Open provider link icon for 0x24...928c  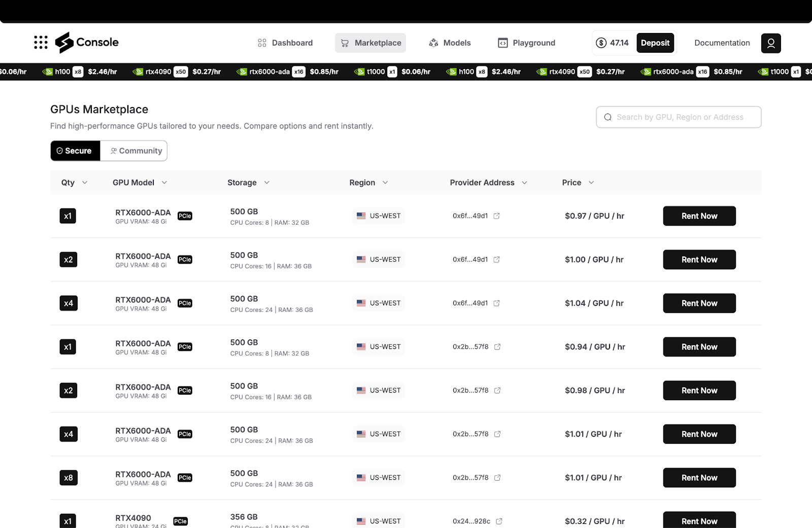pos(499,521)
